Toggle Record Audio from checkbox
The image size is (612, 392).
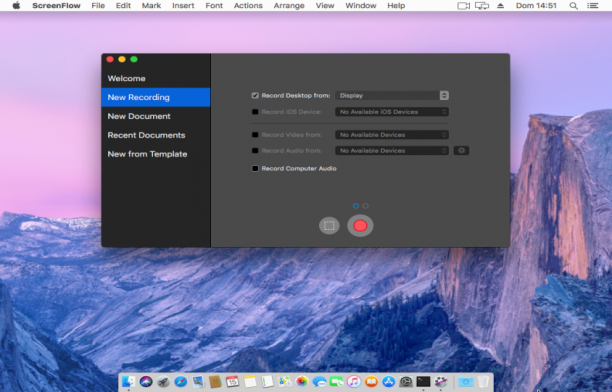pos(255,151)
